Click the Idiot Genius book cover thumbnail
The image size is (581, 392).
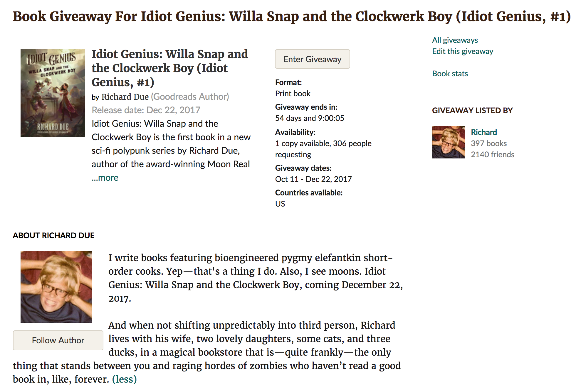click(x=53, y=93)
